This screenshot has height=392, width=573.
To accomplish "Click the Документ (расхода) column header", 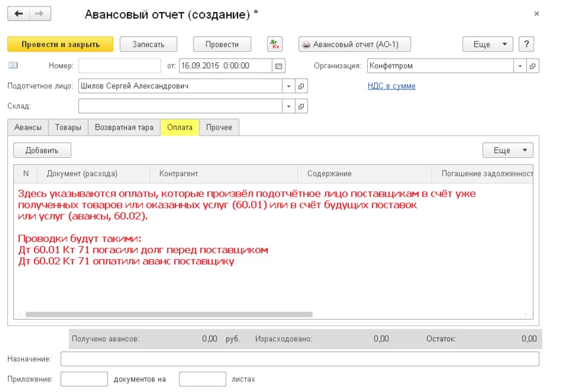I will coord(93,174).
